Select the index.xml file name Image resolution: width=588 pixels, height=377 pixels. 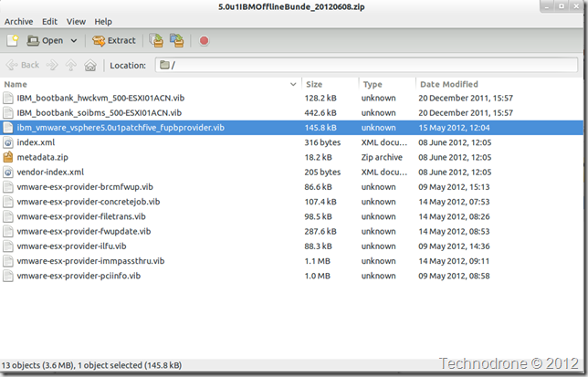coord(36,142)
